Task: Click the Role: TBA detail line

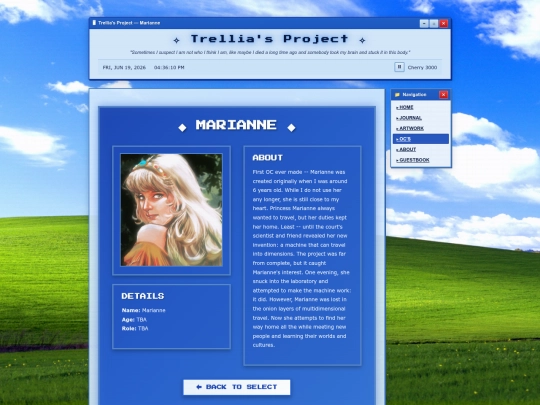Action: pyautogui.click(x=135, y=329)
